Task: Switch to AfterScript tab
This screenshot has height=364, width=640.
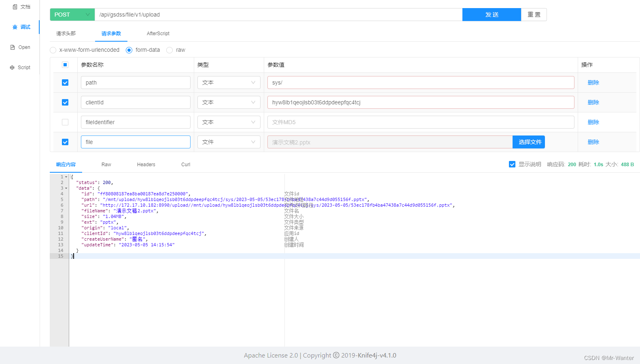Action: [158, 34]
